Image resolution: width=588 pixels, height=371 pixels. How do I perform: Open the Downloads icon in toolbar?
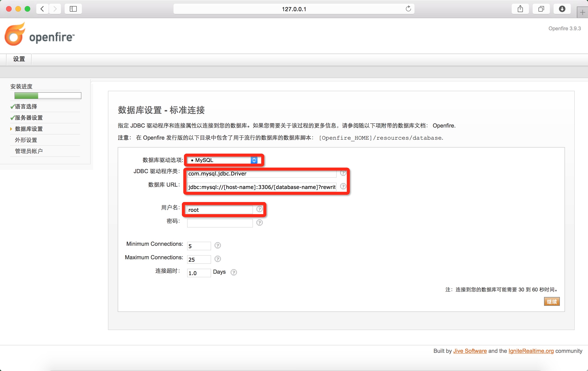pos(562,9)
